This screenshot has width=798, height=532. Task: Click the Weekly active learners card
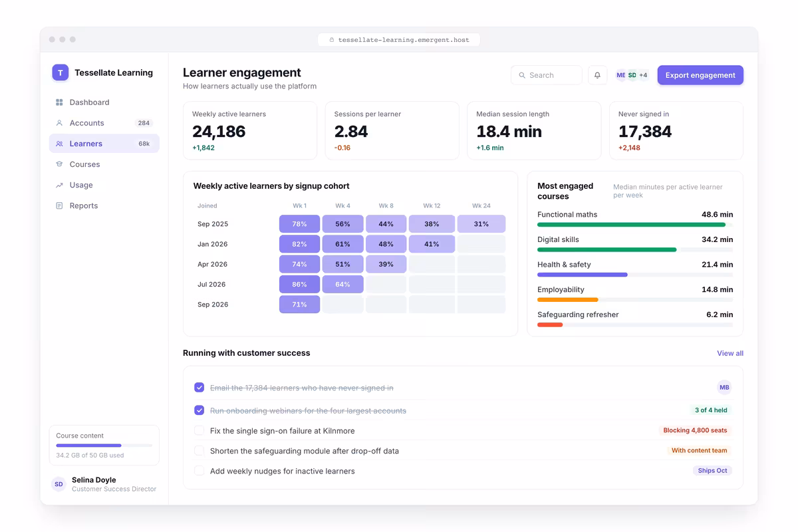[250, 130]
